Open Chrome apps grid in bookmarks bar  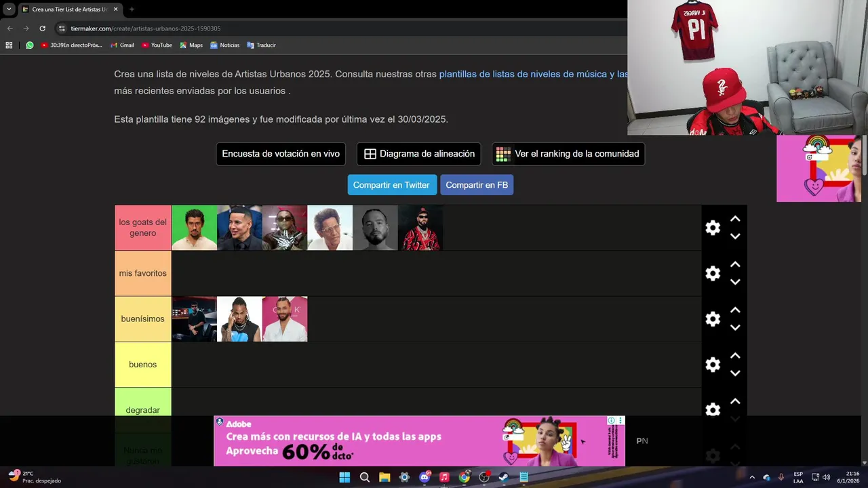coord(9,45)
